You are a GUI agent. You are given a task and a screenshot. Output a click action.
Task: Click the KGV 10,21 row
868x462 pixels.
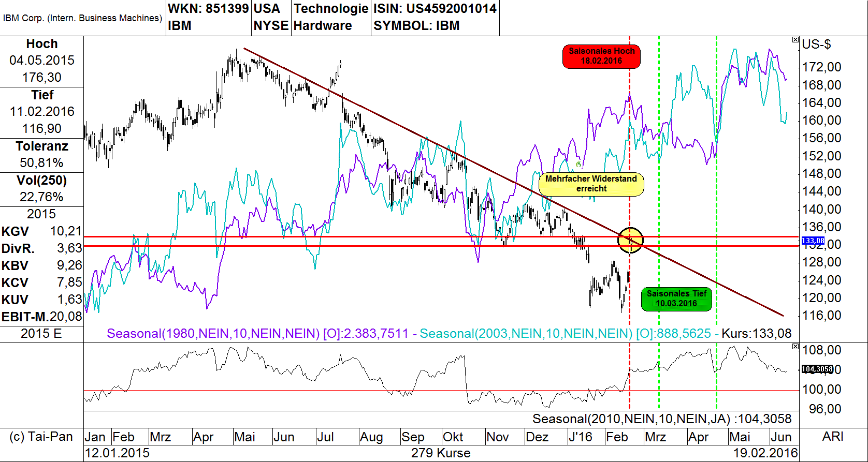point(42,231)
